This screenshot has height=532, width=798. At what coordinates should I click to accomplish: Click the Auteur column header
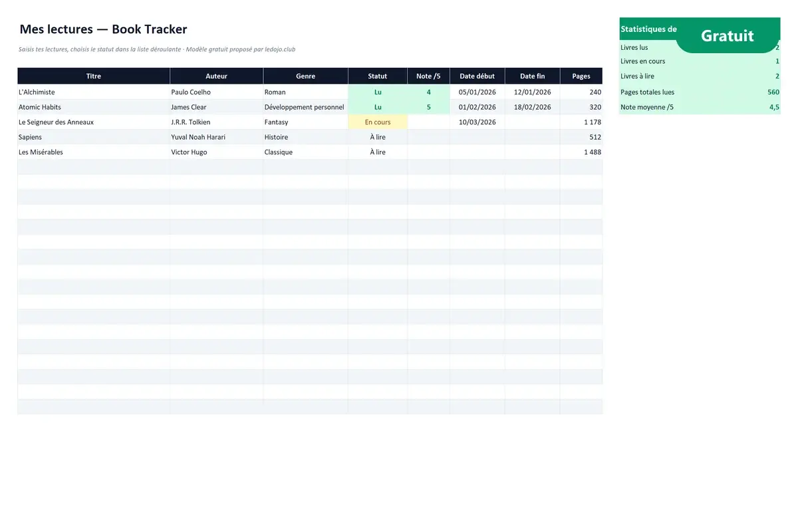[217, 76]
